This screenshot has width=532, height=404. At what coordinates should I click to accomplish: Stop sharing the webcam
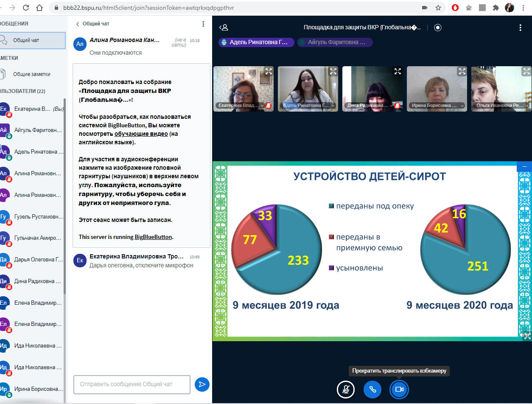tap(399, 389)
